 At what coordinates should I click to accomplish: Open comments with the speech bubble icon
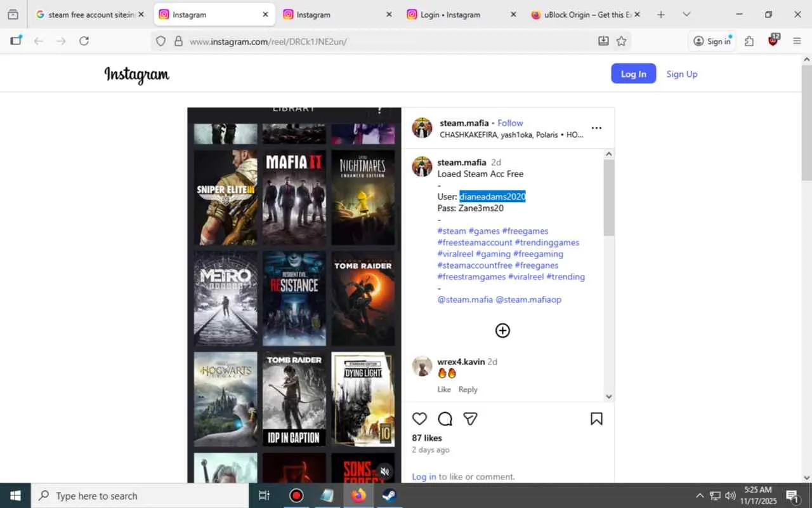click(445, 418)
